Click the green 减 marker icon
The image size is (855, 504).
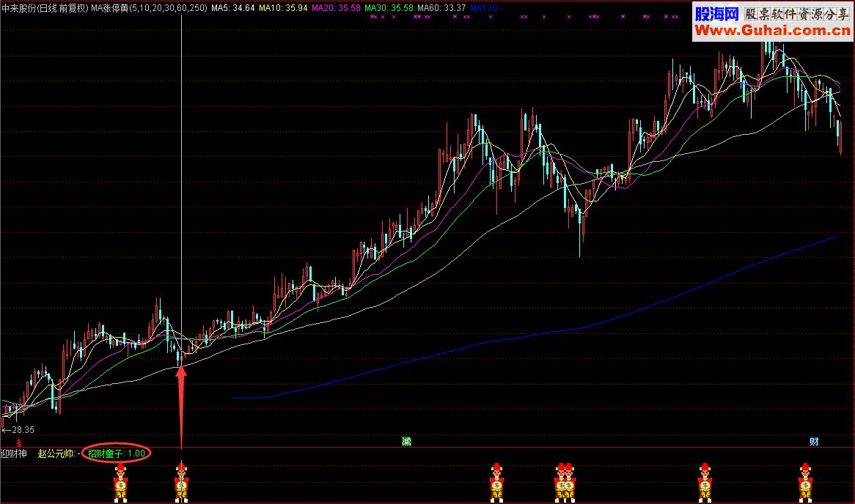406,441
